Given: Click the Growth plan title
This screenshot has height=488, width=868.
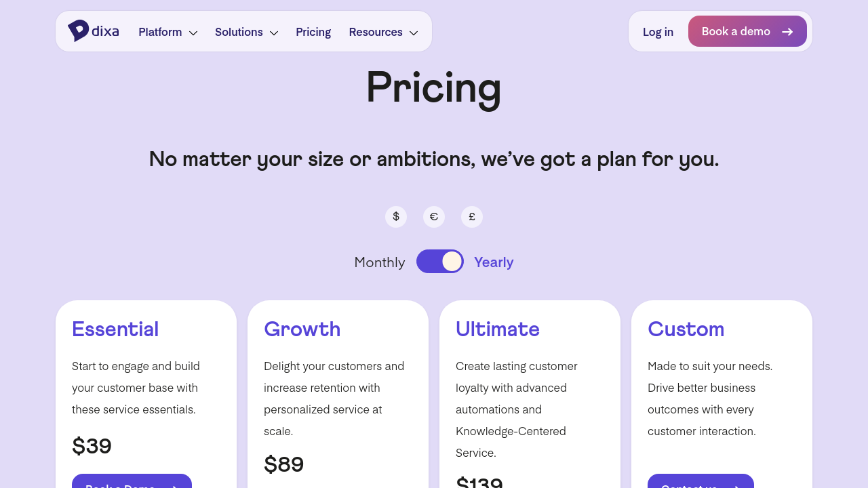Looking at the screenshot, I should (302, 329).
